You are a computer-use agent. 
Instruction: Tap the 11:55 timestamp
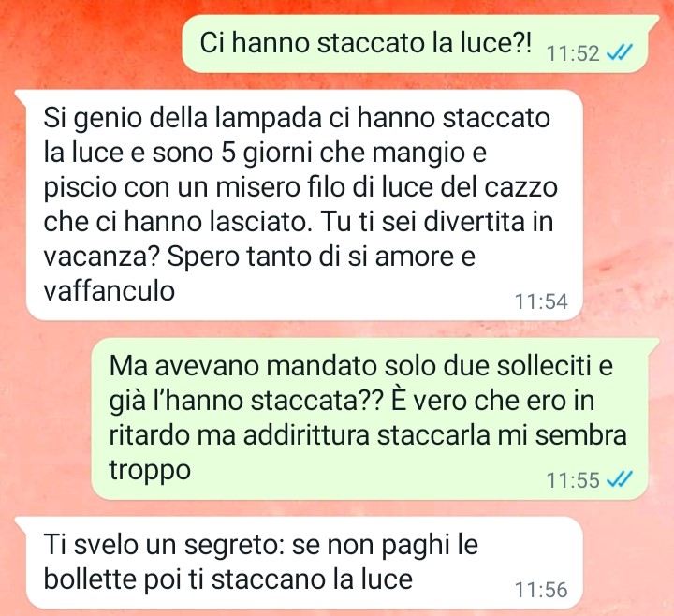point(573,479)
